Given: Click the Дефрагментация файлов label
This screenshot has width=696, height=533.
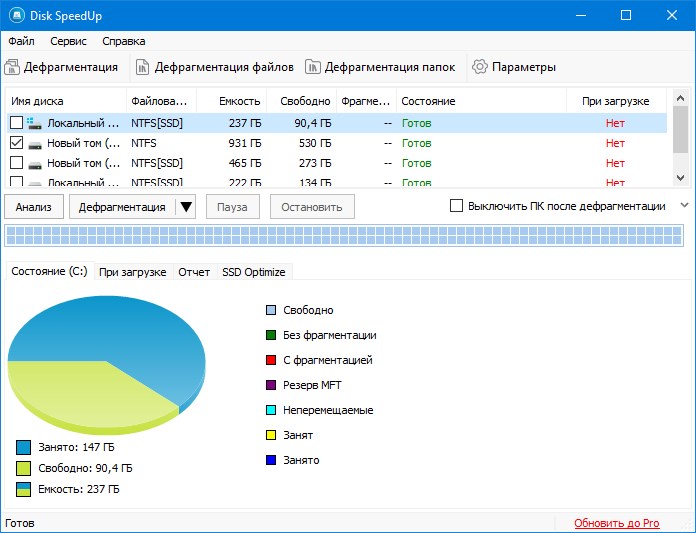Looking at the screenshot, I should pos(224,67).
